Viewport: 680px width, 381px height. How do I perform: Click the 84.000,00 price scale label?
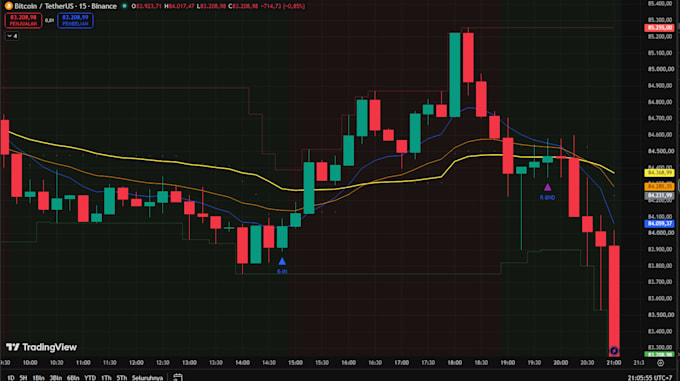pyautogui.click(x=660, y=233)
